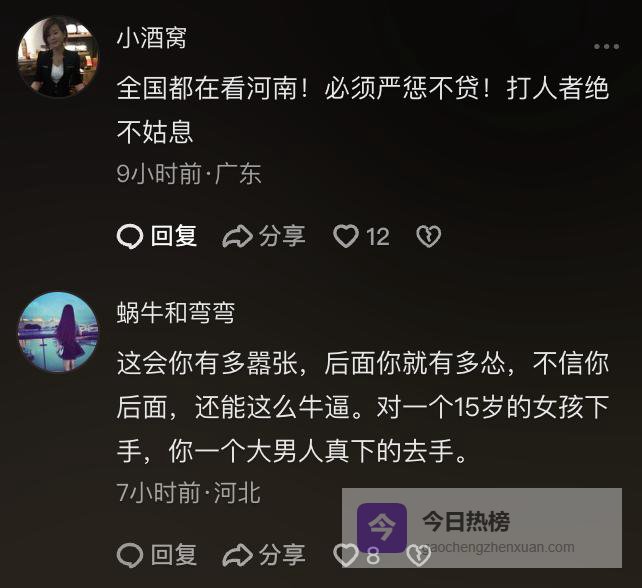This screenshot has height=588, width=642.
Task: Like 小酒窝's comment with the heart icon
Action: 346,236
